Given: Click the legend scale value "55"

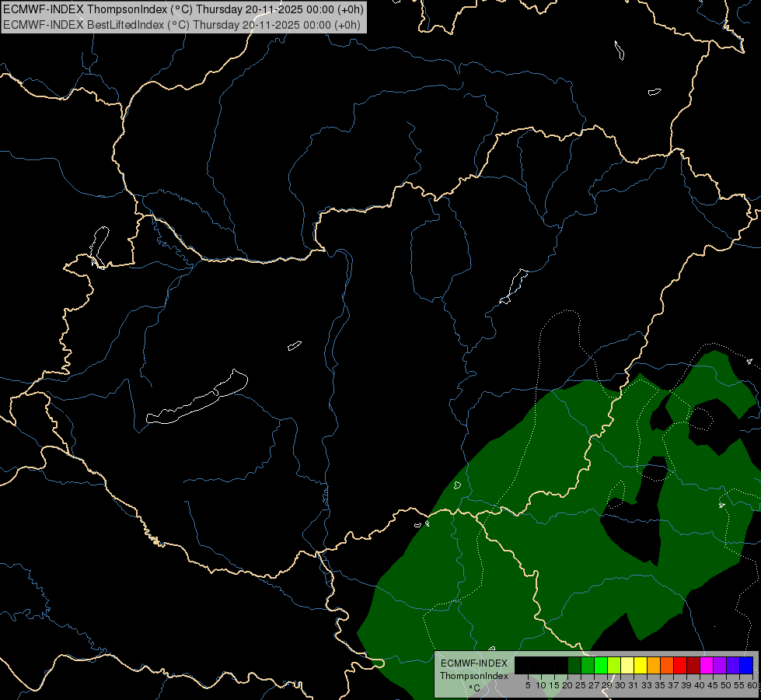Looking at the screenshot, I should click(x=738, y=685).
